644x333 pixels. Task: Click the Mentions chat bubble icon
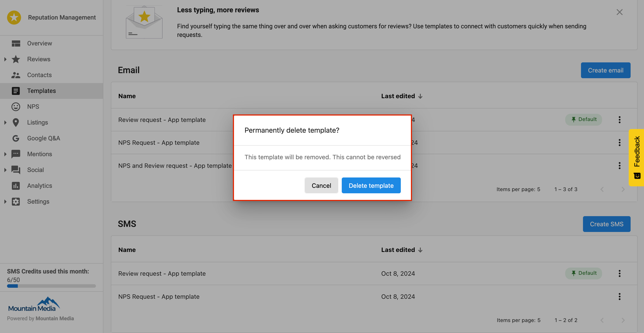[16, 154]
